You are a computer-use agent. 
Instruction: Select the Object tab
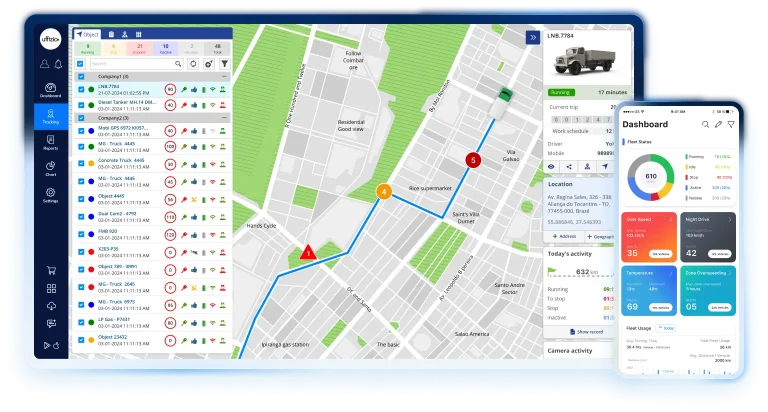click(x=86, y=34)
